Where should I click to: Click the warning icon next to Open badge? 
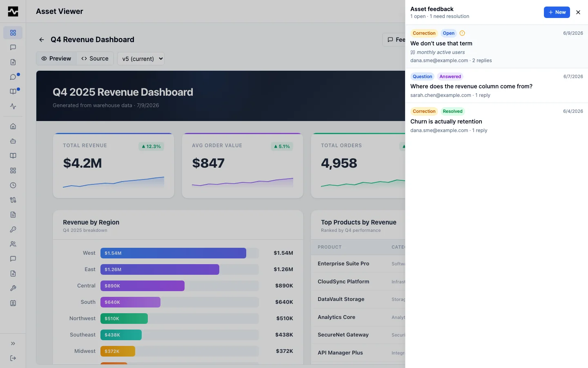[462, 33]
